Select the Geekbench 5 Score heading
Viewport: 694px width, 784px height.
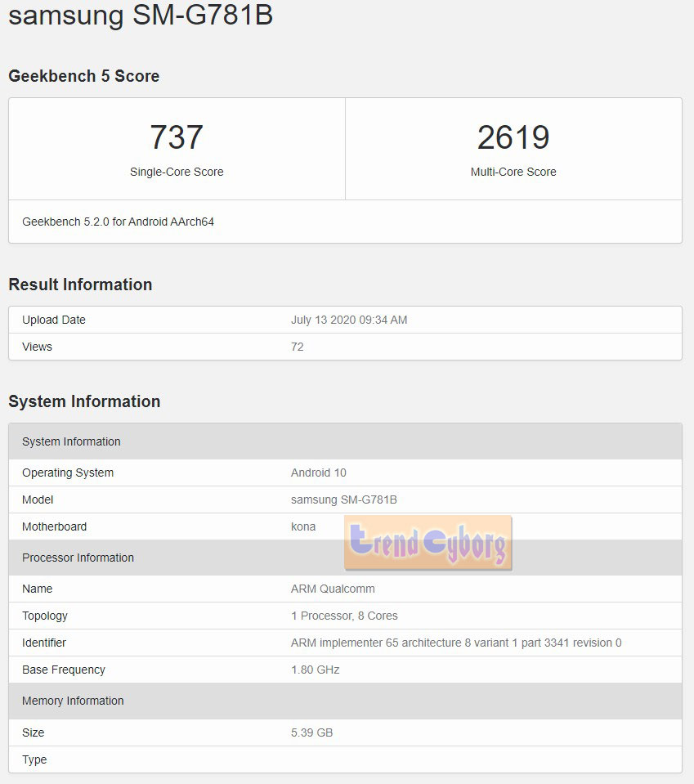84,76
